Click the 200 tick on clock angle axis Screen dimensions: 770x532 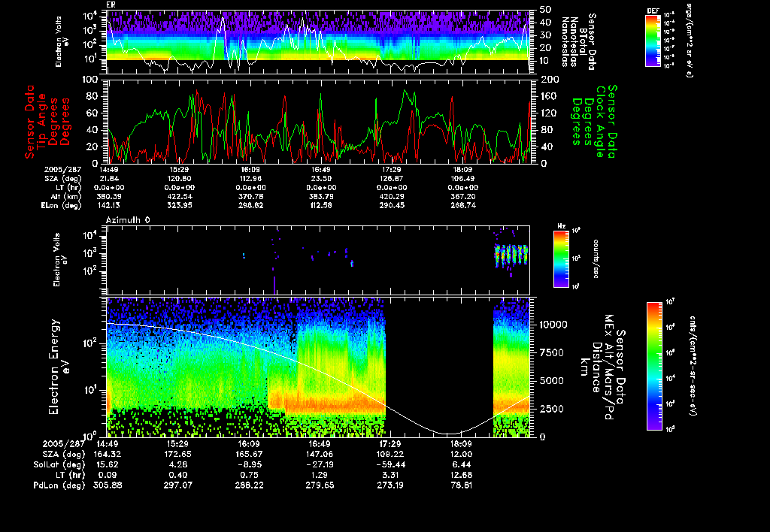550,80
